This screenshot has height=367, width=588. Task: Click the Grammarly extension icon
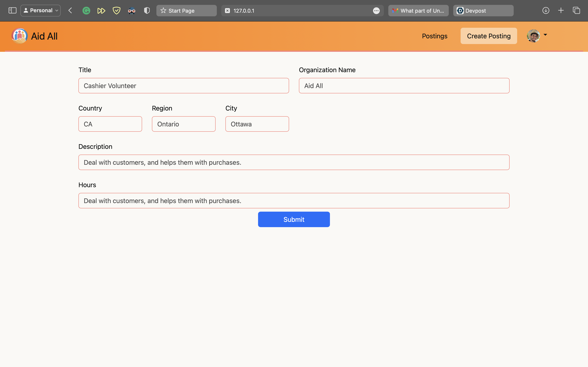(x=86, y=11)
